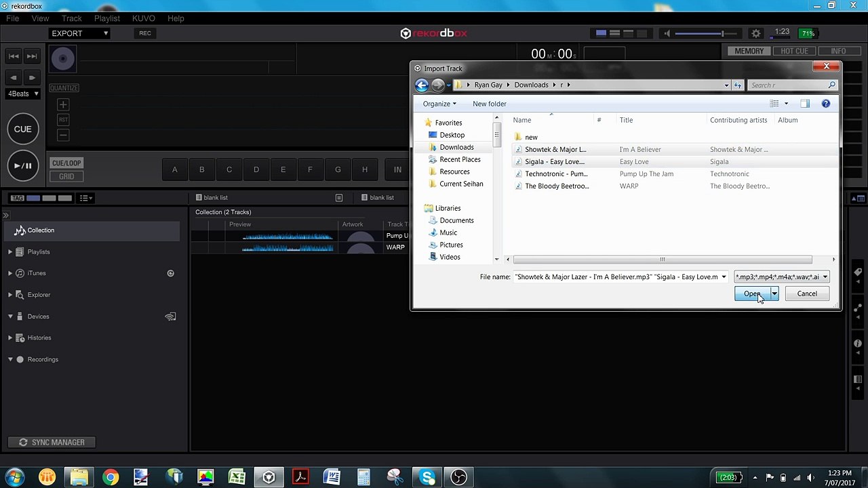The image size is (868, 488).
Task: Open Microsoft Word from the taskbar
Action: point(332,477)
